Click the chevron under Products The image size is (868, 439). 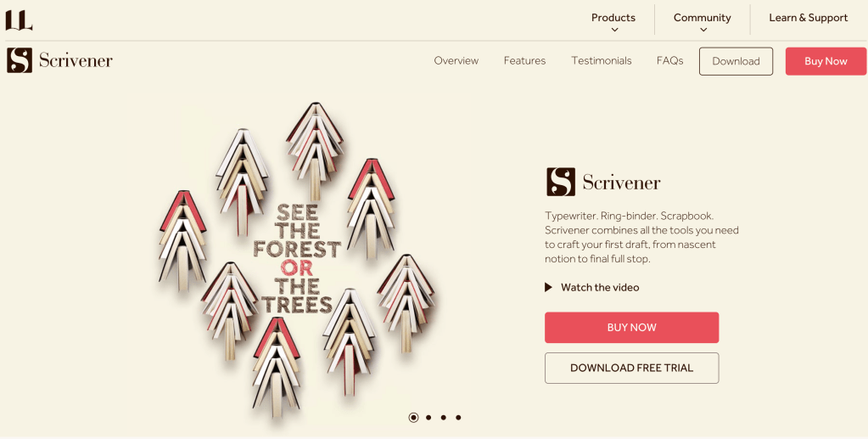click(x=614, y=30)
